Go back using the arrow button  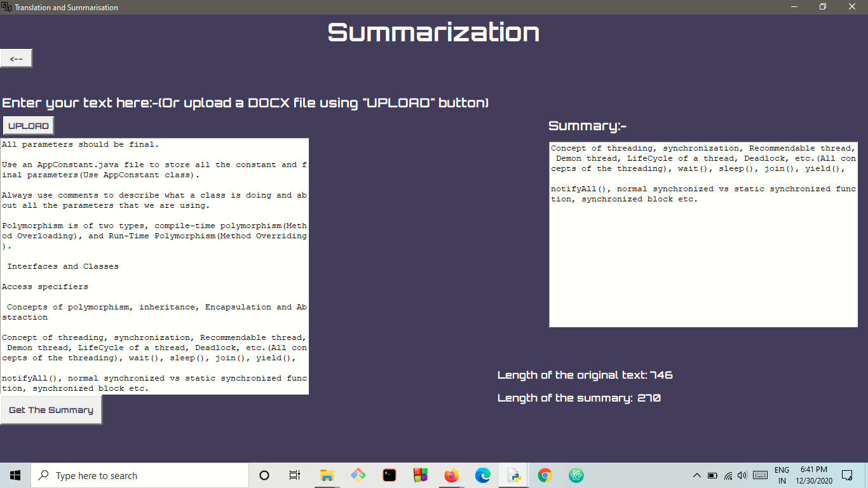[16, 58]
